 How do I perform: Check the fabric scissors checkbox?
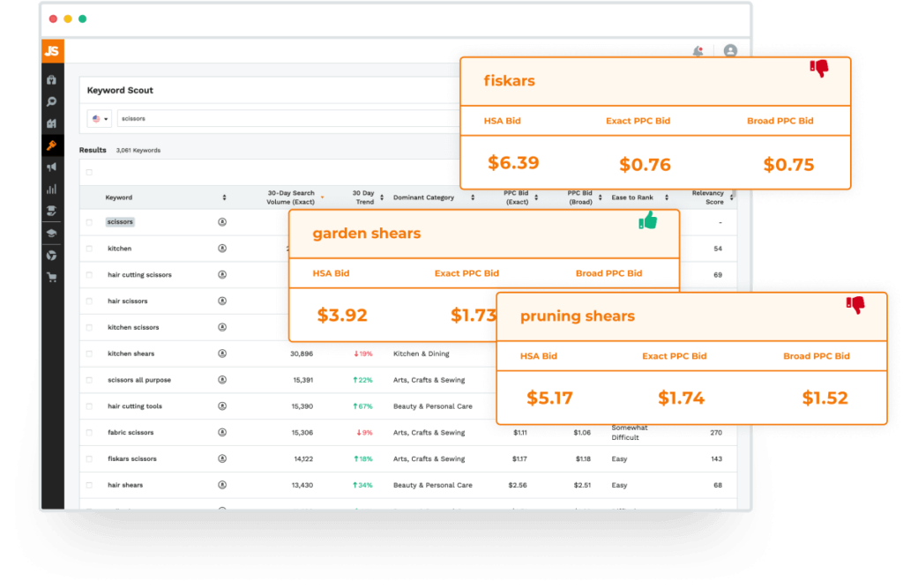pyautogui.click(x=89, y=433)
